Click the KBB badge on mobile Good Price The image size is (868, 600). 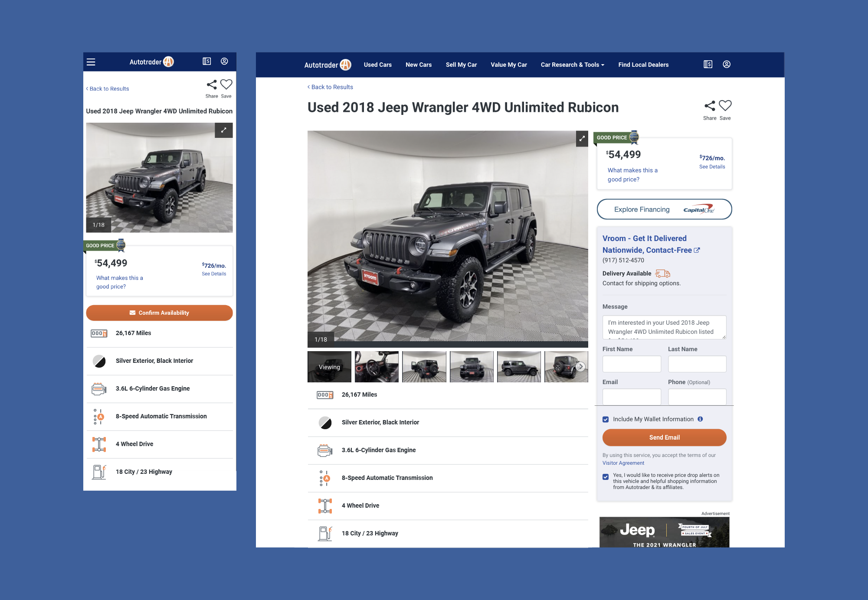click(121, 245)
